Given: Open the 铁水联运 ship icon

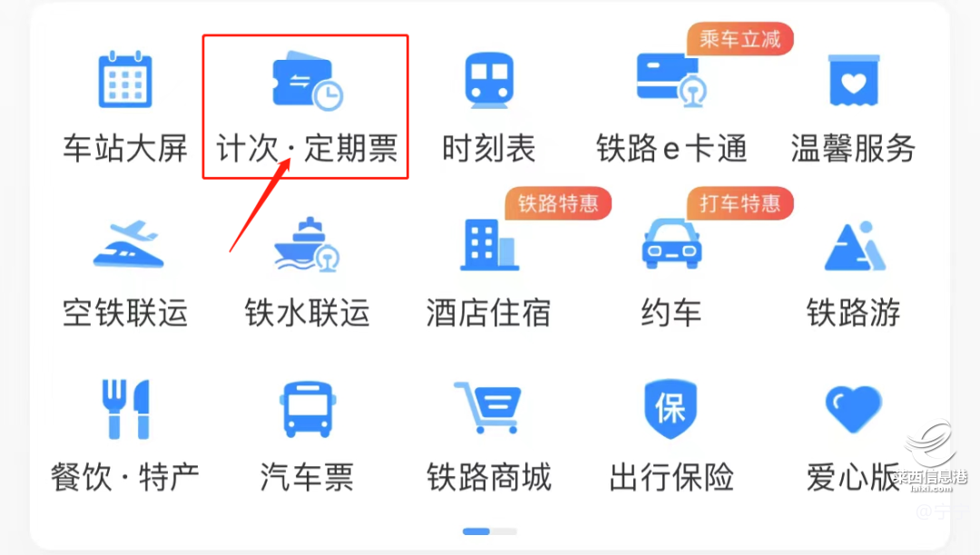Looking at the screenshot, I should (307, 245).
